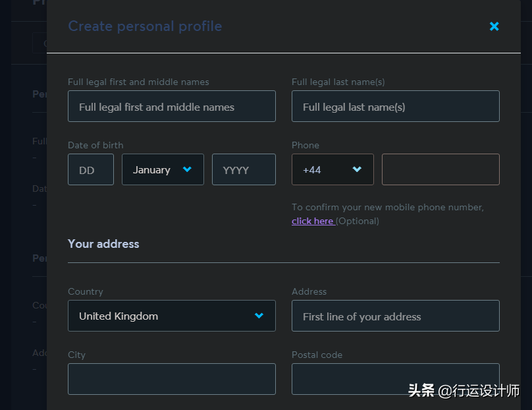This screenshot has height=410, width=532.
Task: Close the Create personal profile dialog
Action: click(494, 26)
